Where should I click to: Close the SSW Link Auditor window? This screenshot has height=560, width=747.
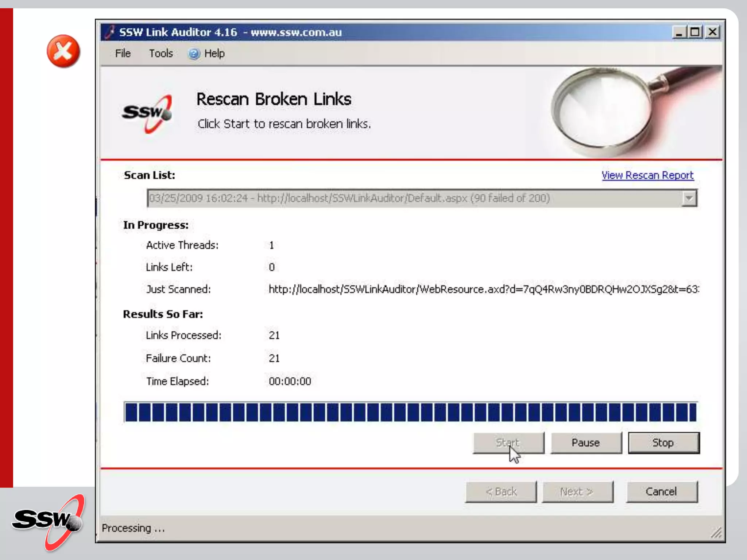(712, 32)
